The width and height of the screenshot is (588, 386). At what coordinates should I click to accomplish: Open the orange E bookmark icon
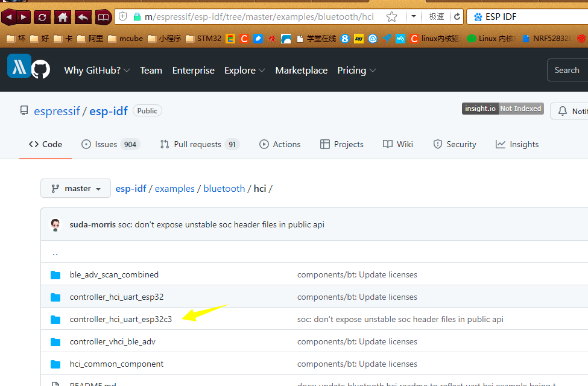230,38
